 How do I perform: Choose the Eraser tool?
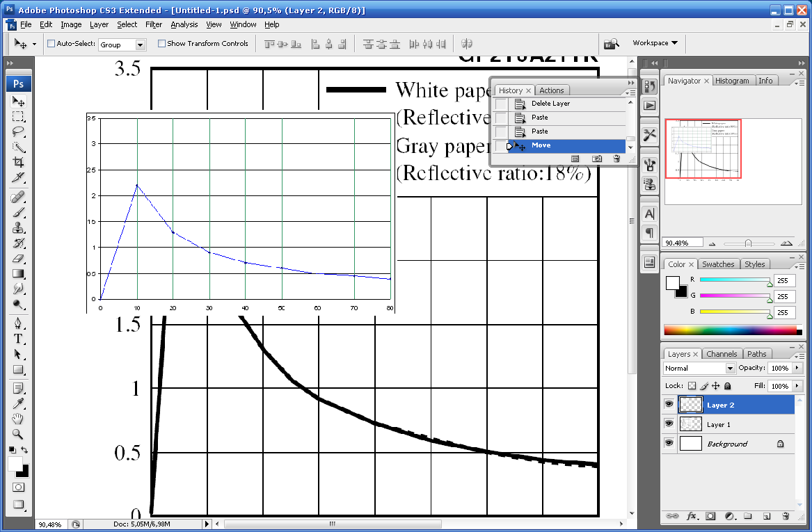[x=19, y=259]
